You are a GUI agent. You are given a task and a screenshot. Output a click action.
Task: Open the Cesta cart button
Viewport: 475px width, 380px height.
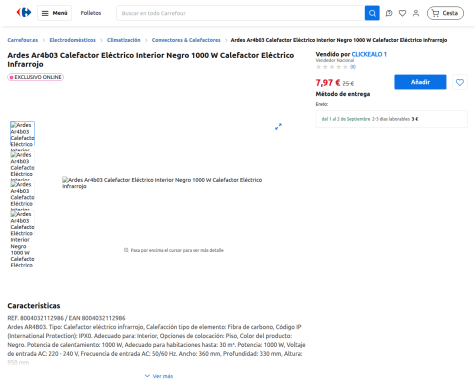[x=445, y=13]
